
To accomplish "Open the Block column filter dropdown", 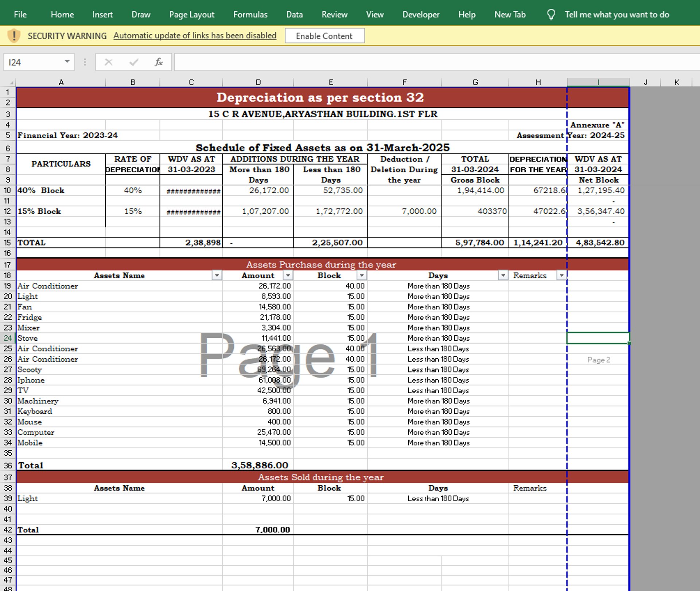I will (362, 275).
